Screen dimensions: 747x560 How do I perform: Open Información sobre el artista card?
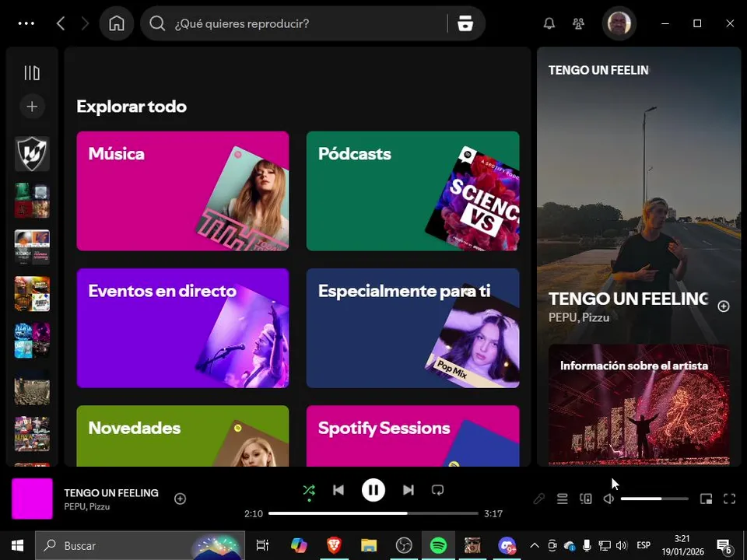click(639, 404)
